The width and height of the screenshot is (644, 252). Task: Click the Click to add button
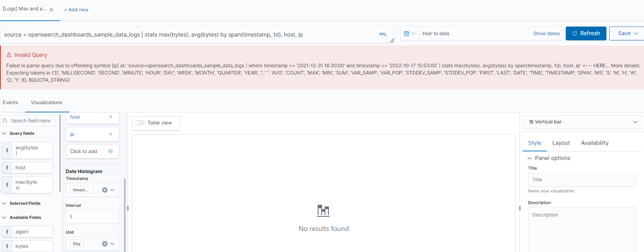(92, 151)
